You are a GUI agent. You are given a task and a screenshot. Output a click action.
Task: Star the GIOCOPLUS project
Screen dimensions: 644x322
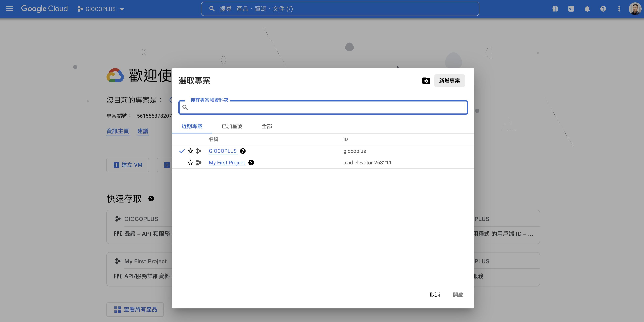coord(190,151)
